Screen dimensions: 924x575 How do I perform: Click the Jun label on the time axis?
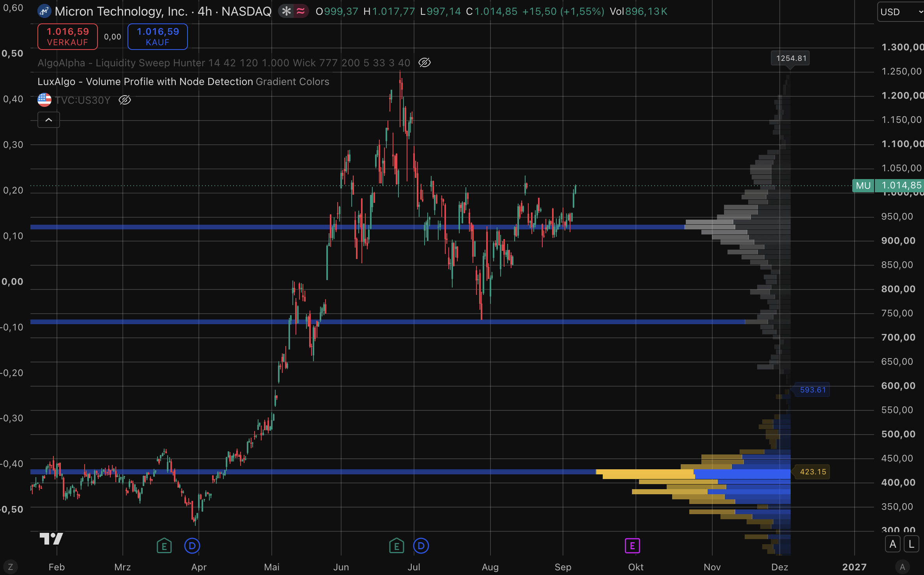[341, 567]
